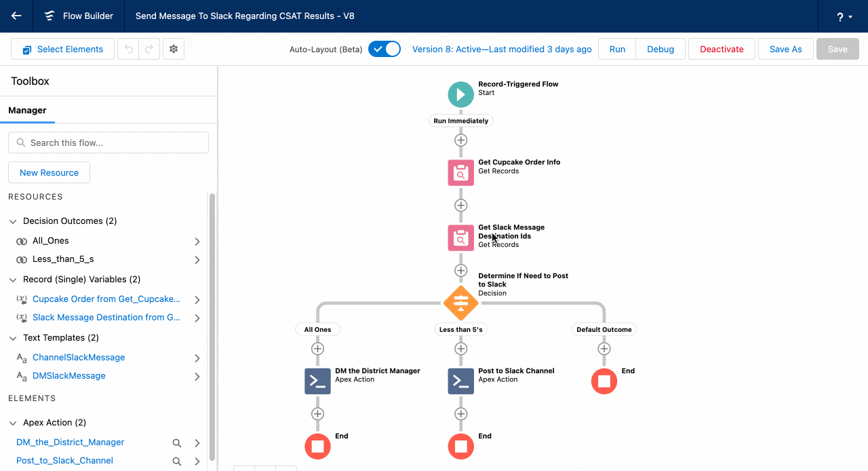Open the DMSlackMessage text template
Screen dimensions: 868x471
coord(69,376)
